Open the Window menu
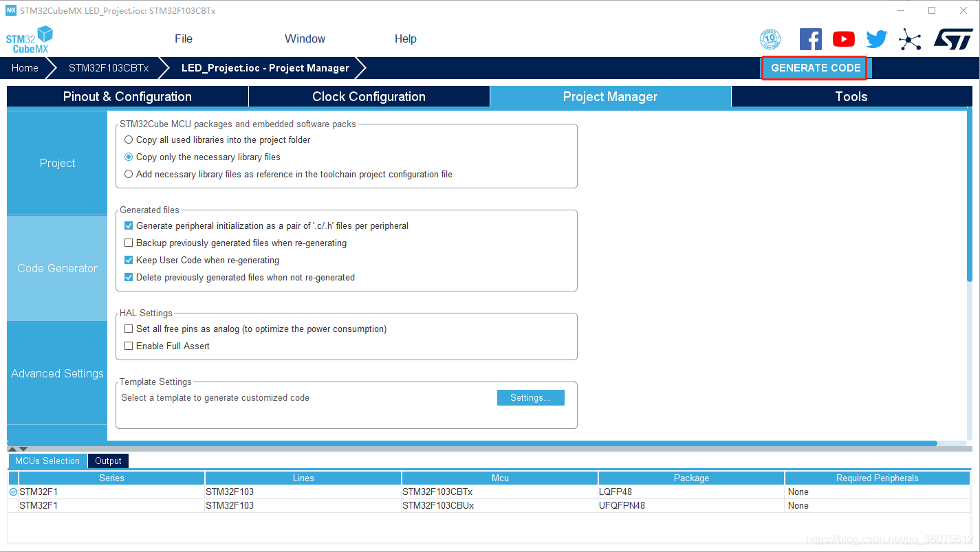The width and height of the screenshot is (980, 552). point(305,38)
